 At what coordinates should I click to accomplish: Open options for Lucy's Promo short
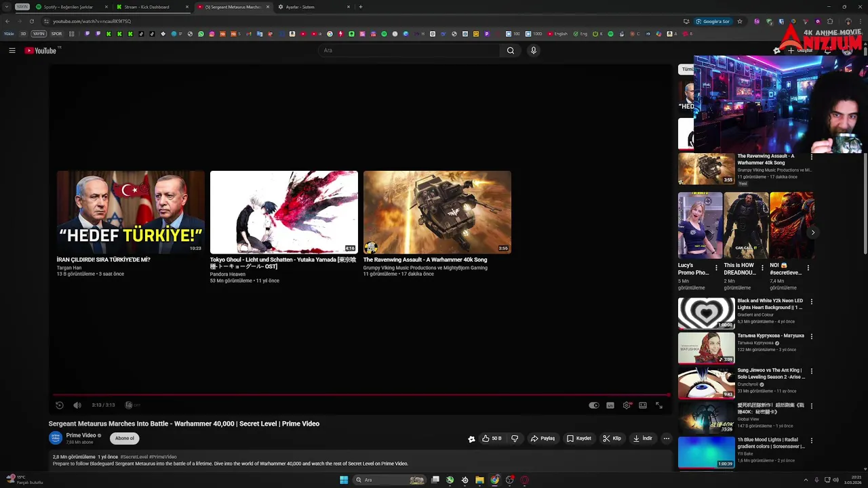tap(716, 268)
